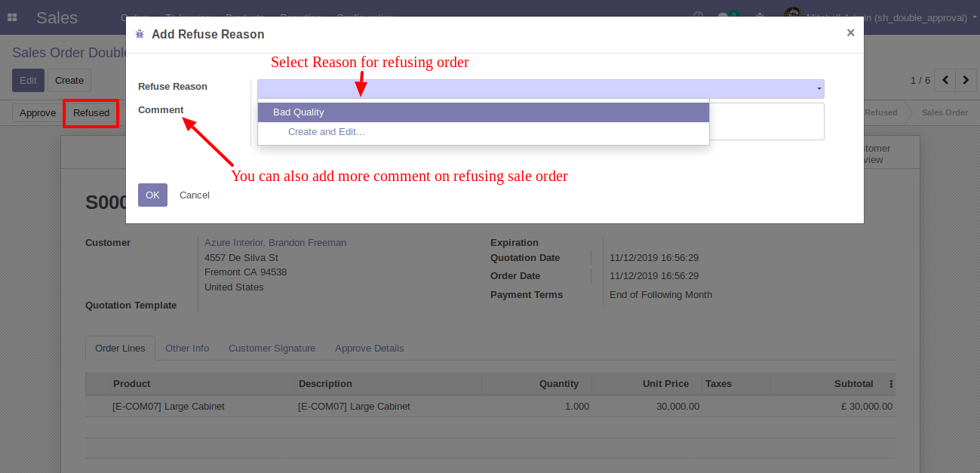Open the apps grid menu icon
Image resolution: width=980 pixels, height=473 pixels.
click(x=12, y=17)
